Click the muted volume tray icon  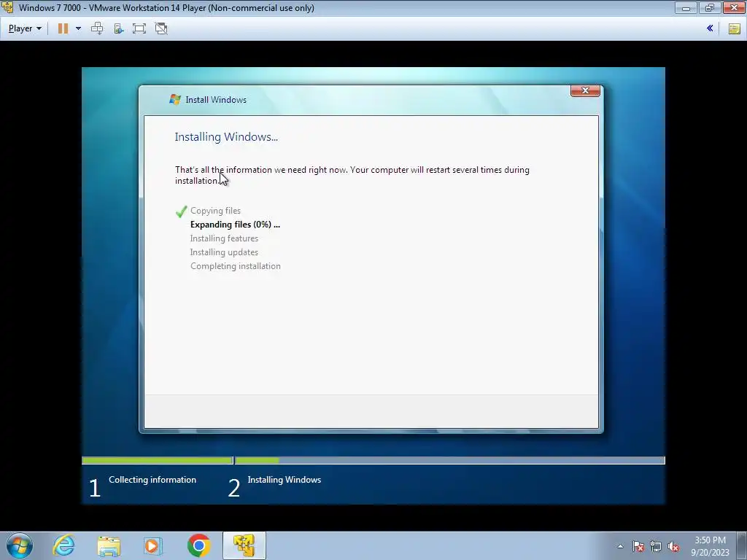673,546
